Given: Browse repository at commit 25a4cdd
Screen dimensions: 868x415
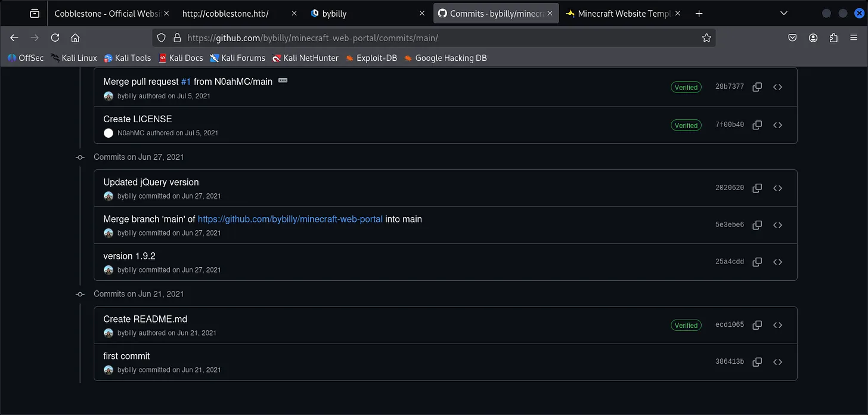Looking at the screenshot, I should 777,262.
